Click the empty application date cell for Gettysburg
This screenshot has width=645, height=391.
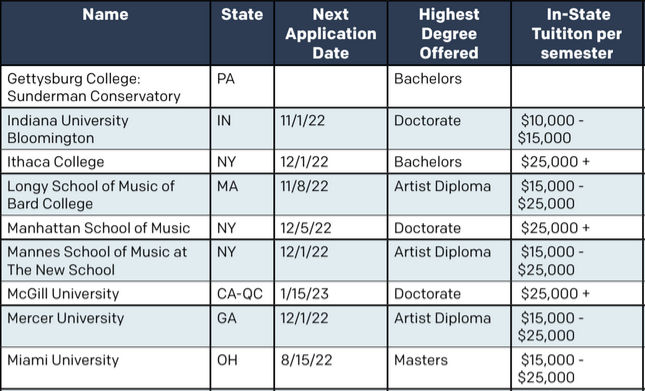point(331,87)
